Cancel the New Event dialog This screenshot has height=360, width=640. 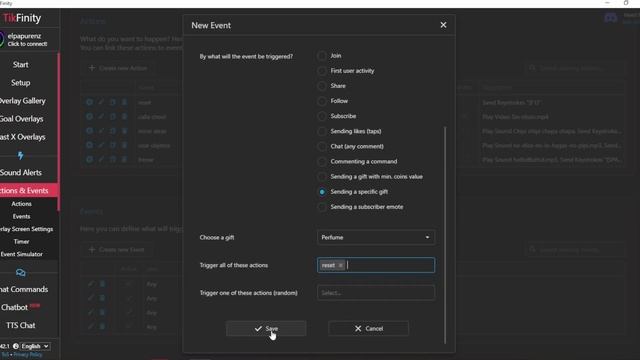pyautogui.click(x=368, y=329)
